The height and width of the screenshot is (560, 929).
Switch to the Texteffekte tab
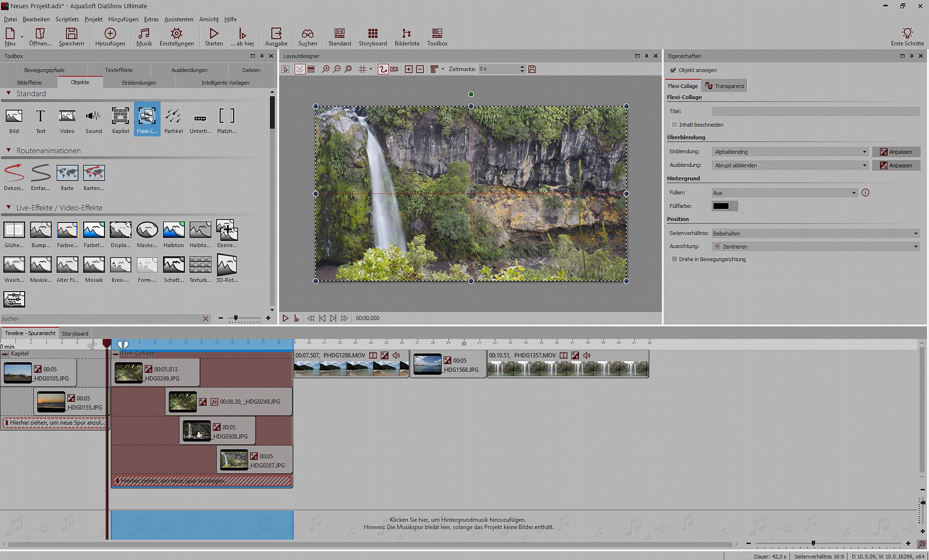point(119,70)
